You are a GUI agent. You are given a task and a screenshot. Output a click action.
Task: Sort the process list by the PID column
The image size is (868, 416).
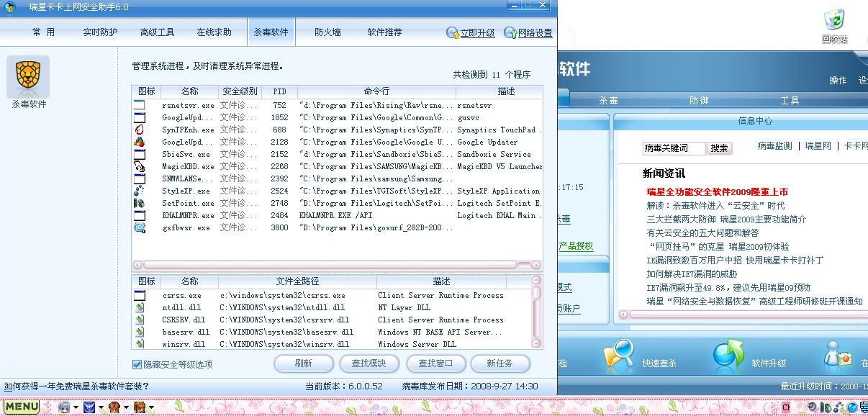[279, 91]
